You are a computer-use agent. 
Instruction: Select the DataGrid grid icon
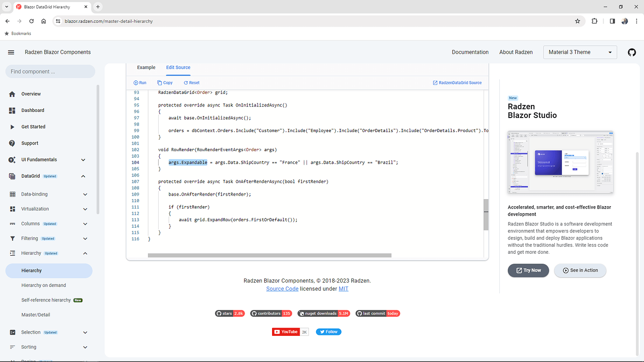pos(13,176)
